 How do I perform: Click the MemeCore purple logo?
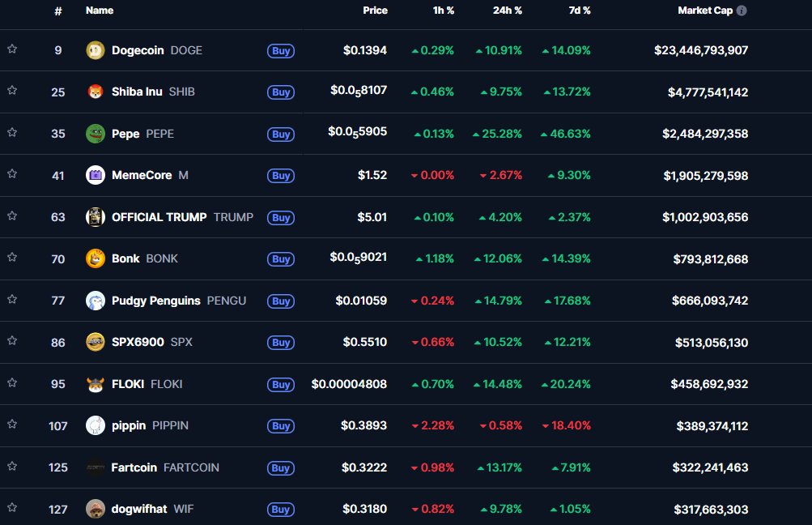96,175
